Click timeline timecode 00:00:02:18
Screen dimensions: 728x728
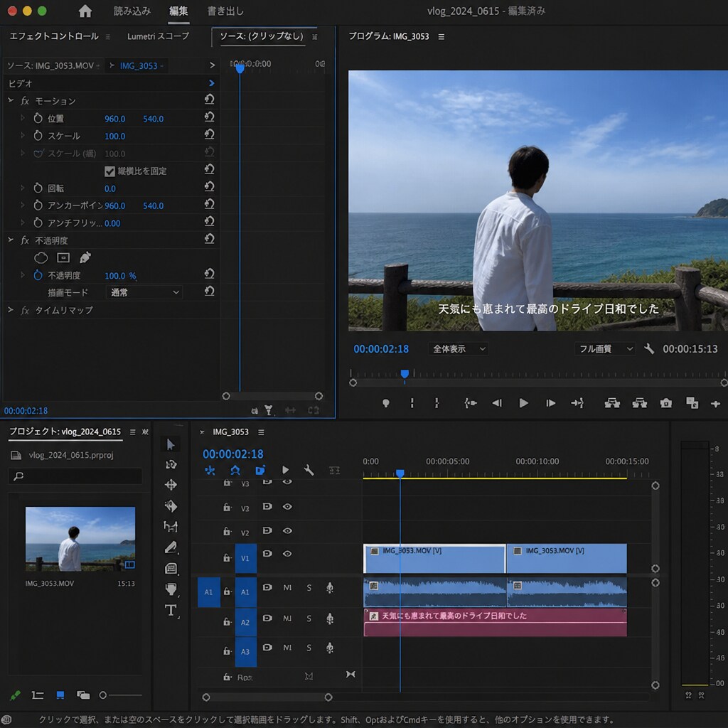click(x=233, y=454)
